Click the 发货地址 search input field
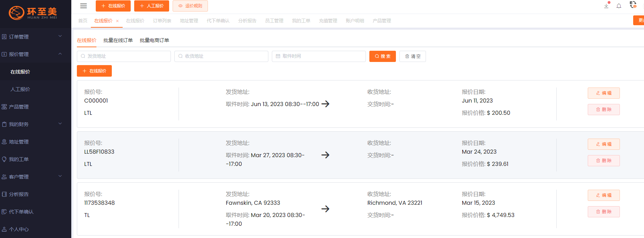The image size is (644, 238). click(x=124, y=56)
